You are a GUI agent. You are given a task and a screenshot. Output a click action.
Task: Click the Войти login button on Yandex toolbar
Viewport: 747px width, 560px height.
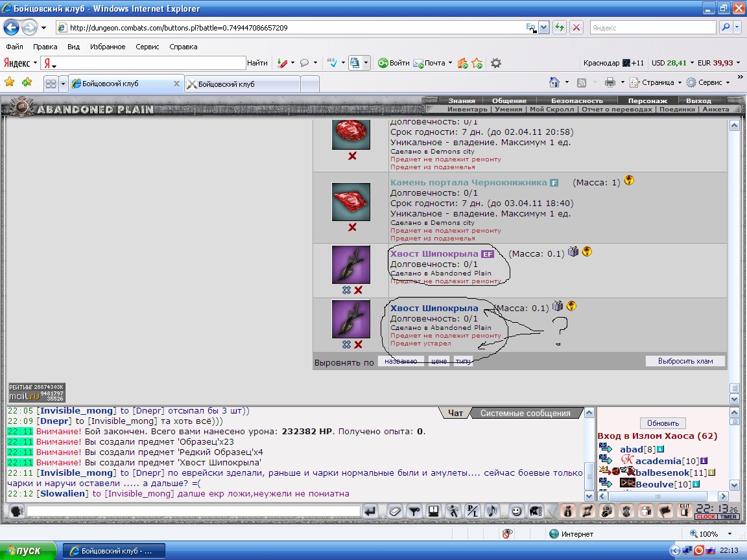394,63
